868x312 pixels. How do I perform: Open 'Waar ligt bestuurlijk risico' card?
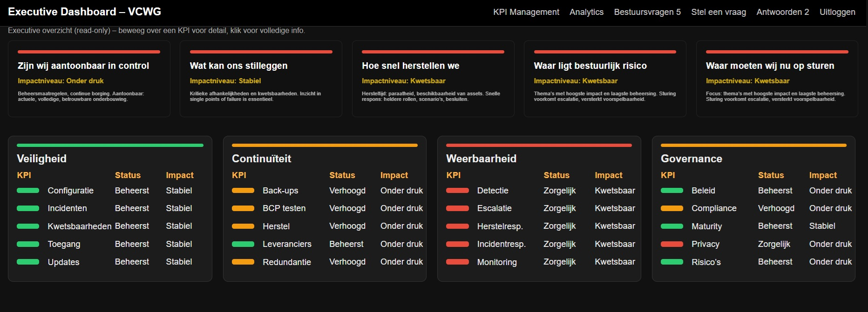click(x=605, y=79)
